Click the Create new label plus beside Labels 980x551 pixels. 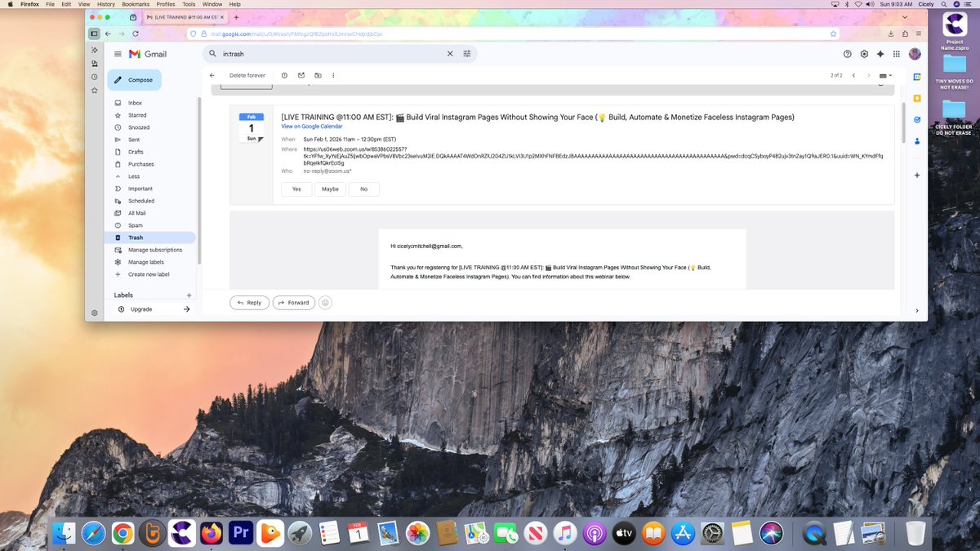click(189, 295)
